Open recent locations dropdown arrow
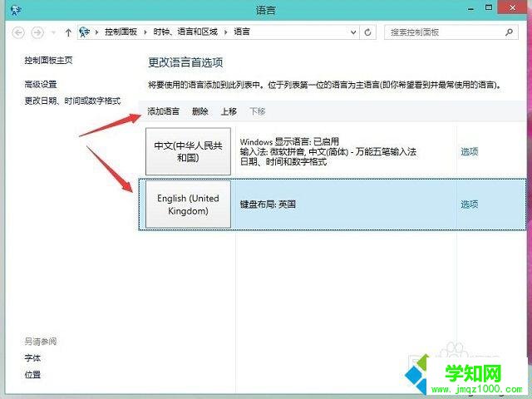Screen dimensions: 532x399 pos(53,32)
